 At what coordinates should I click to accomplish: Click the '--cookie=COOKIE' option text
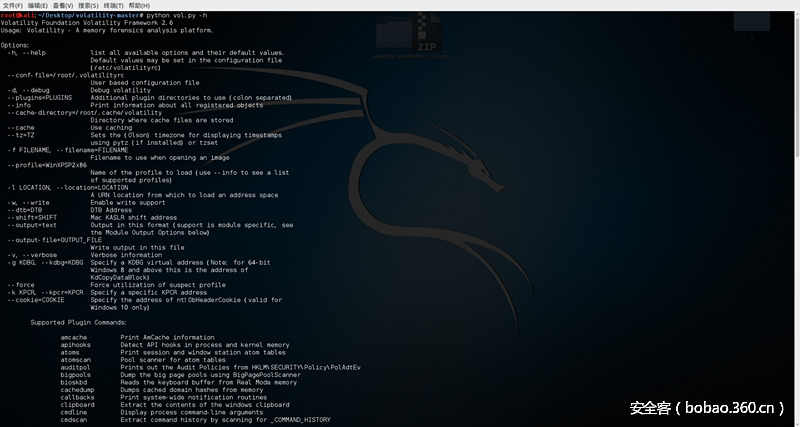tap(36, 299)
